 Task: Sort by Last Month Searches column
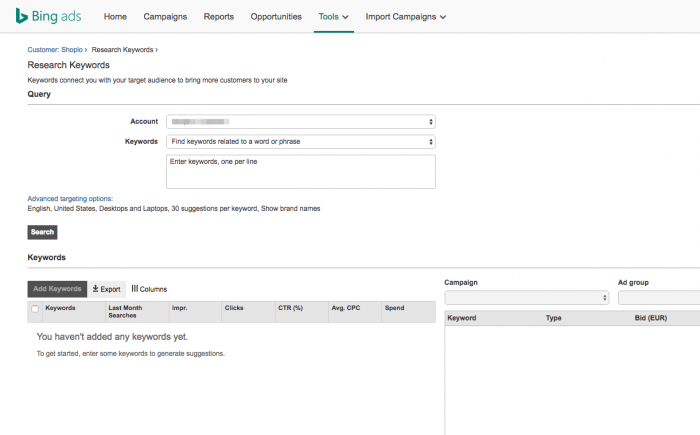tap(128, 312)
